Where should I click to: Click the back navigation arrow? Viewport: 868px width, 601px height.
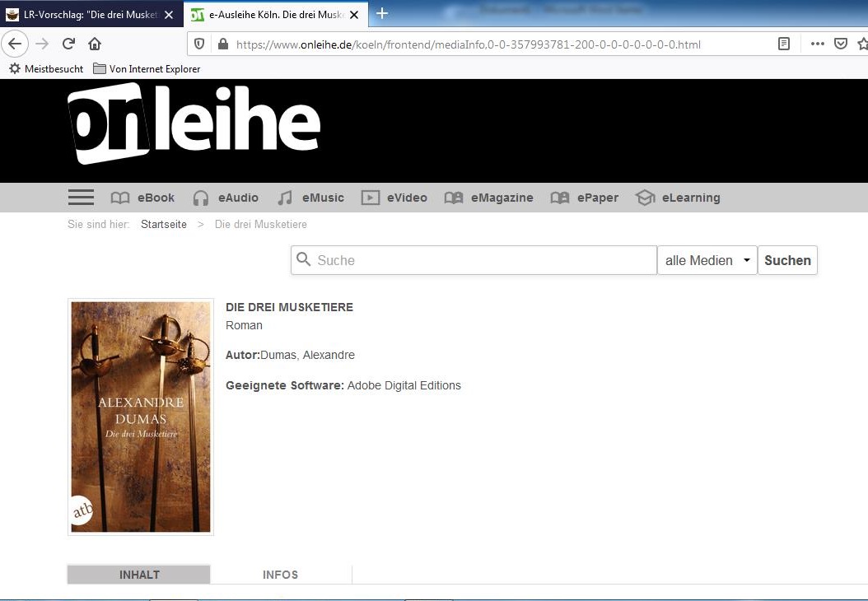point(15,44)
